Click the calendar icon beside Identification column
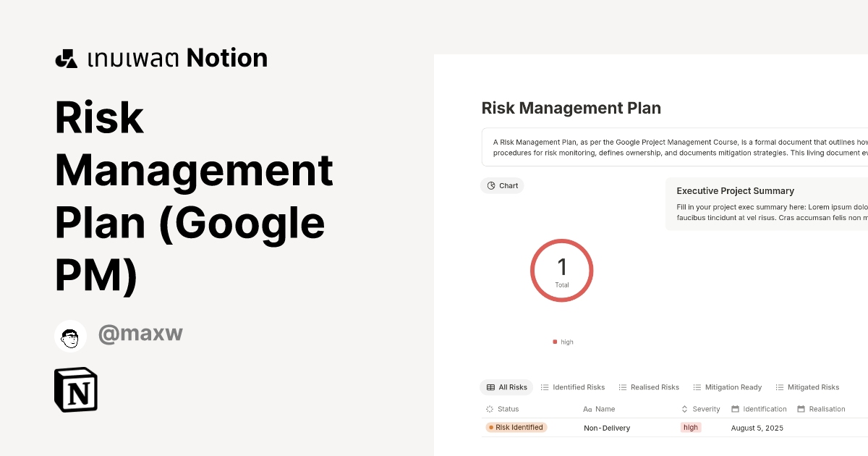The height and width of the screenshot is (456, 868). [x=735, y=409]
